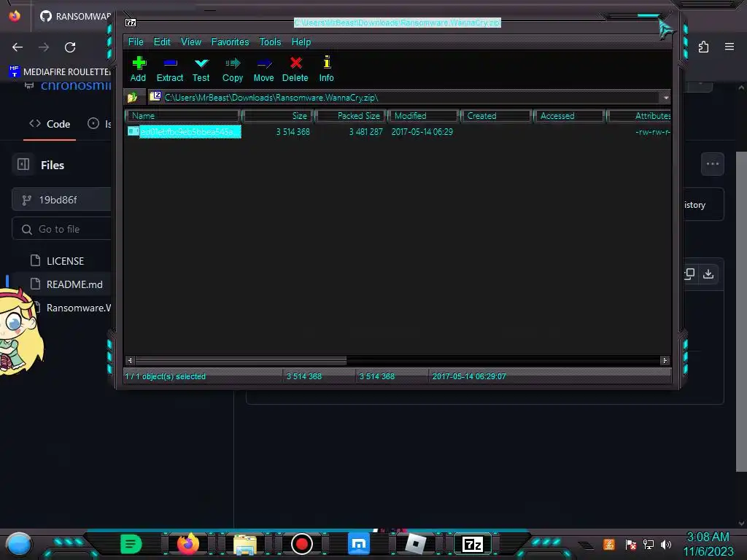Image resolution: width=747 pixels, height=560 pixels.
Task: Open Firefox from the taskbar
Action: click(x=187, y=544)
